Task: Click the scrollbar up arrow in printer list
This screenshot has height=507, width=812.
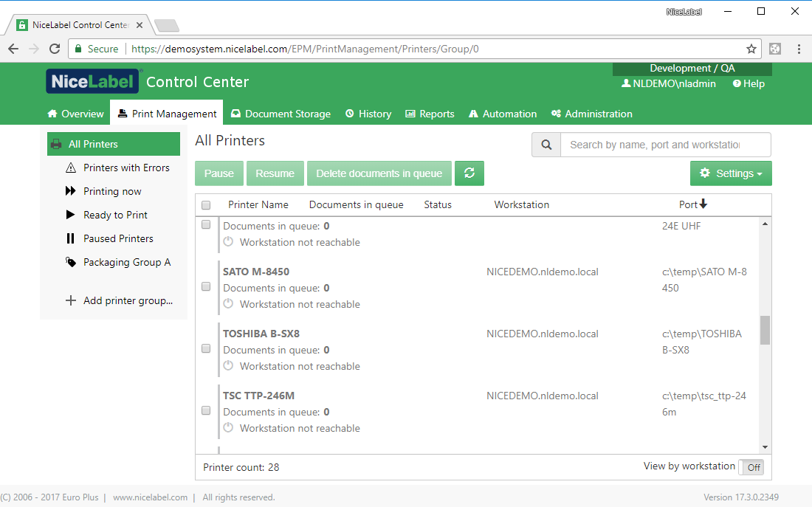Action: [x=765, y=224]
